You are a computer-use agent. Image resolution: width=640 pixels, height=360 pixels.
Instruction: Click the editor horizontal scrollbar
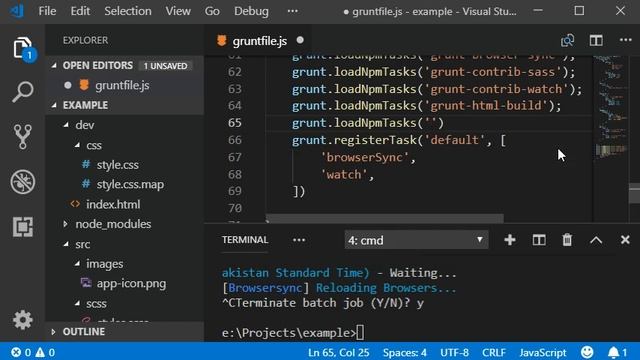click(x=384, y=218)
